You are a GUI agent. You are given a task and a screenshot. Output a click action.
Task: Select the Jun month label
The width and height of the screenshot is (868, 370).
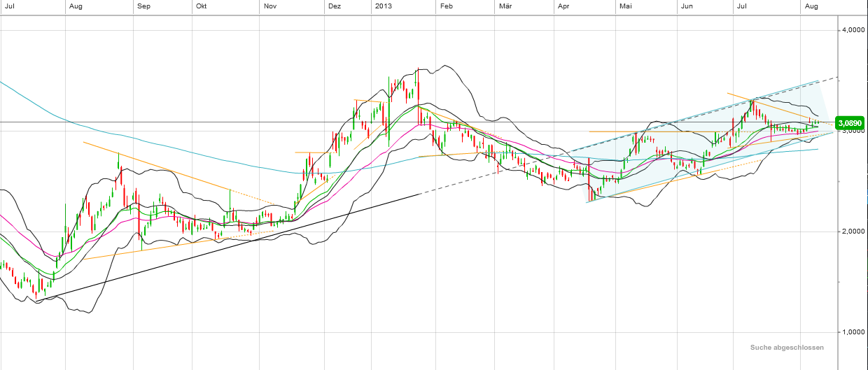(x=687, y=6)
